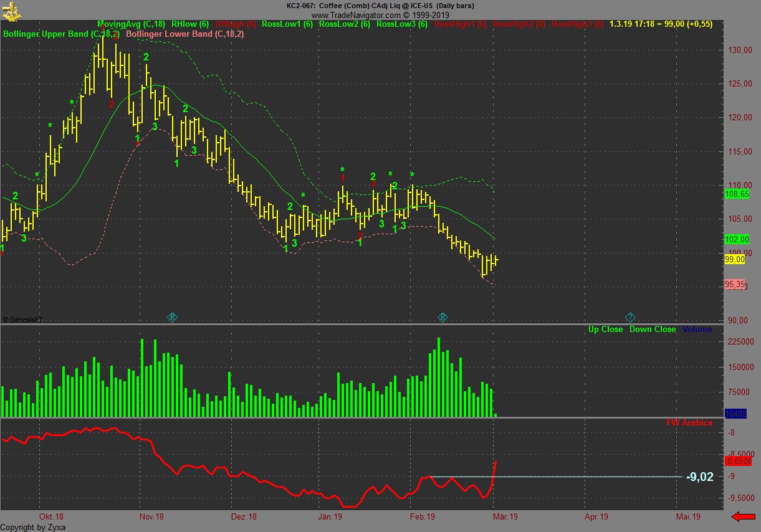Click the -9,02 horizontal line label
Screen dimensions: 761x532
click(699, 477)
